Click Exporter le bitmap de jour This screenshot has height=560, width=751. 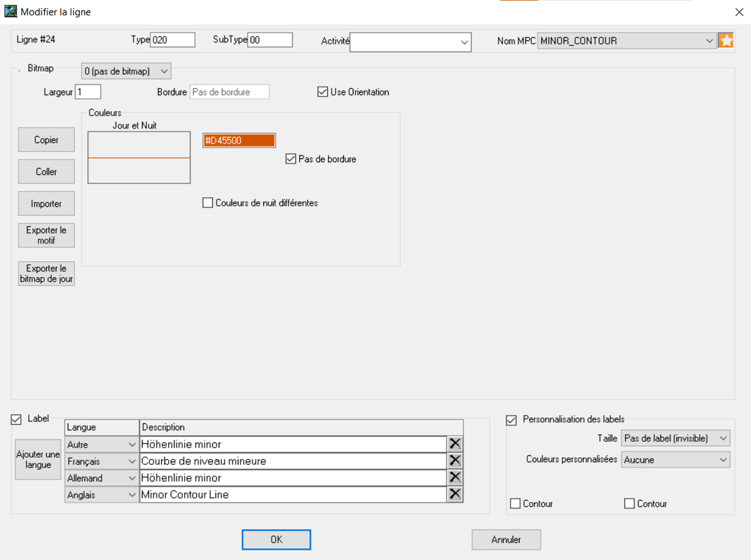(46, 273)
